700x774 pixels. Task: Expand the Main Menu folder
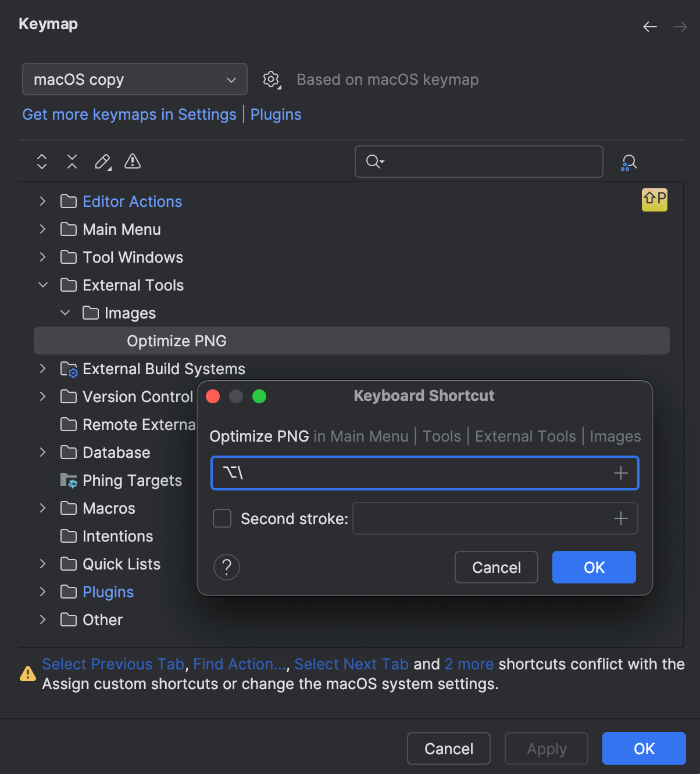(42, 230)
